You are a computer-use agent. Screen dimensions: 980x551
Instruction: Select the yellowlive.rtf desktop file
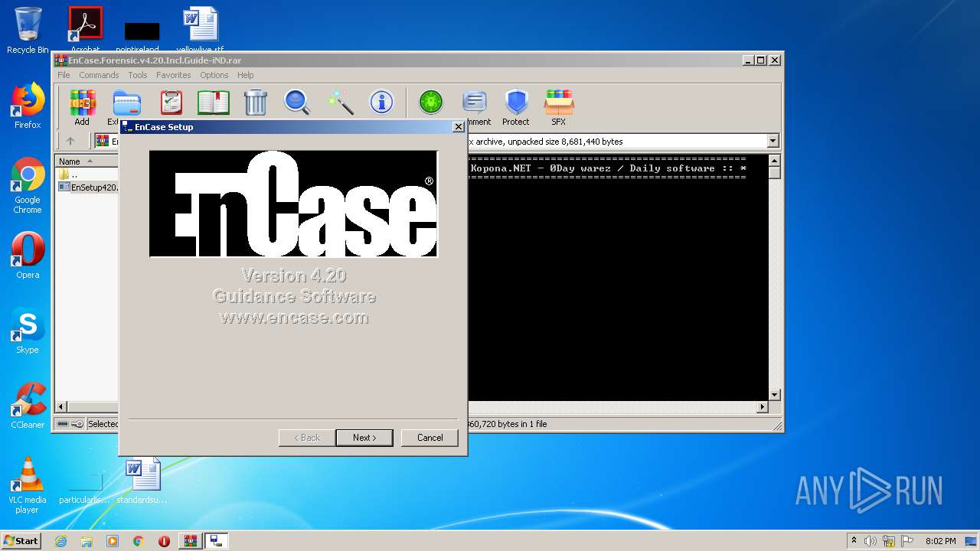pyautogui.click(x=200, y=29)
